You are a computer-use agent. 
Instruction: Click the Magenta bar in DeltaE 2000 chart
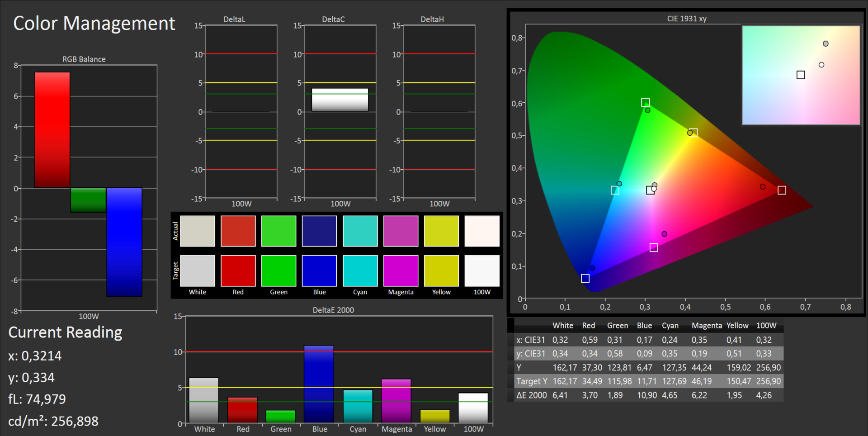tap(396, 401)
